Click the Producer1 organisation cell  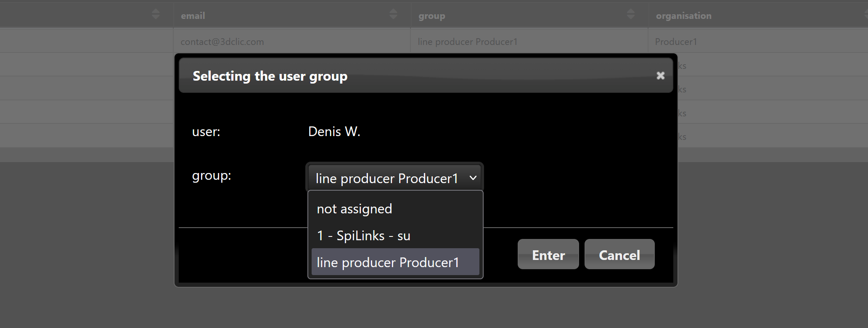[676, 42]
